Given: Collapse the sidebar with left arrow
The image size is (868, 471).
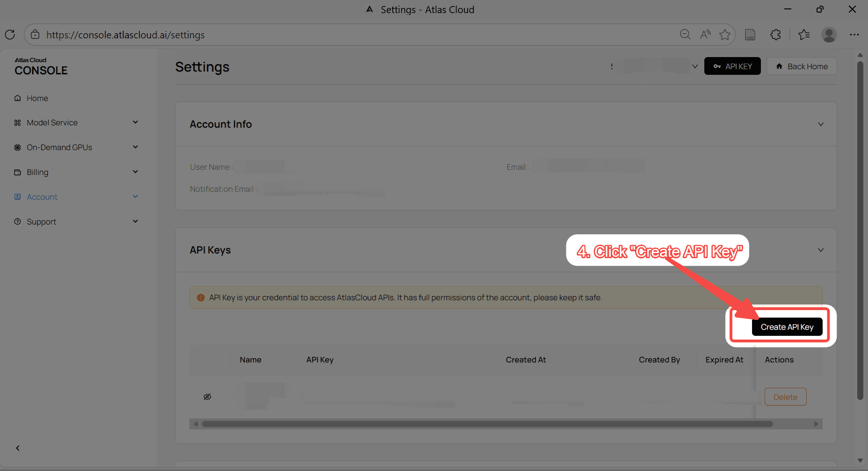Looking at the screenshot, I should [x=18, y=448].
